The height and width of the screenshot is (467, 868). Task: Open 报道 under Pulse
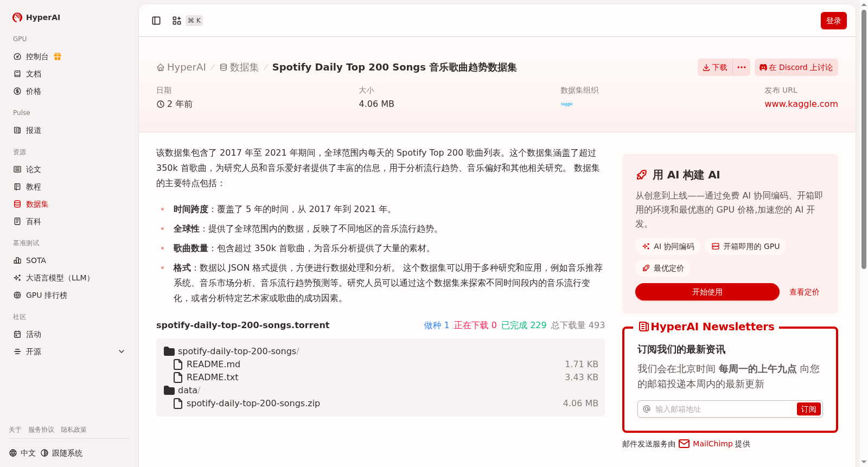pyautogui.click(x=34, y=130)
